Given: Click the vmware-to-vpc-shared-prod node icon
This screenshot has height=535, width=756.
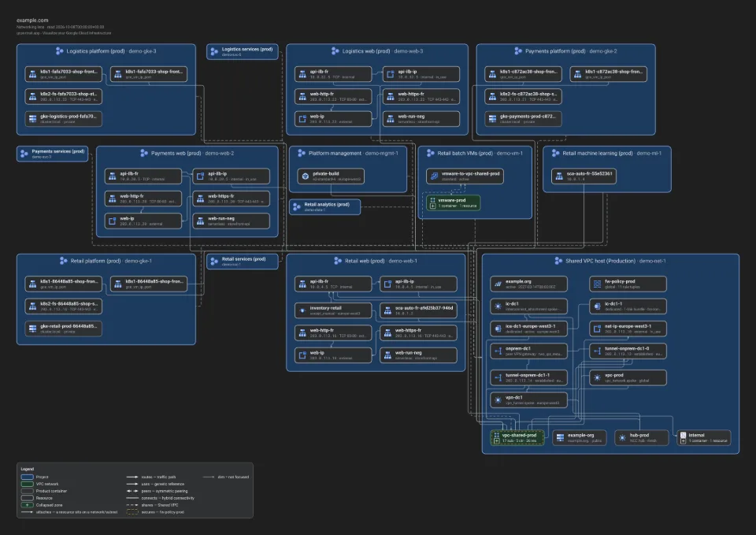Looking at the screenshot, I should coord(434,176).
